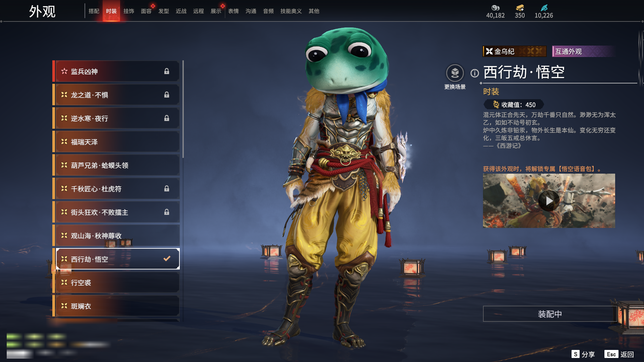Select the 葫芦兄弟·蛤蟆头领 outfit
The image size is (644, 362).
click(x=116, y=165)
